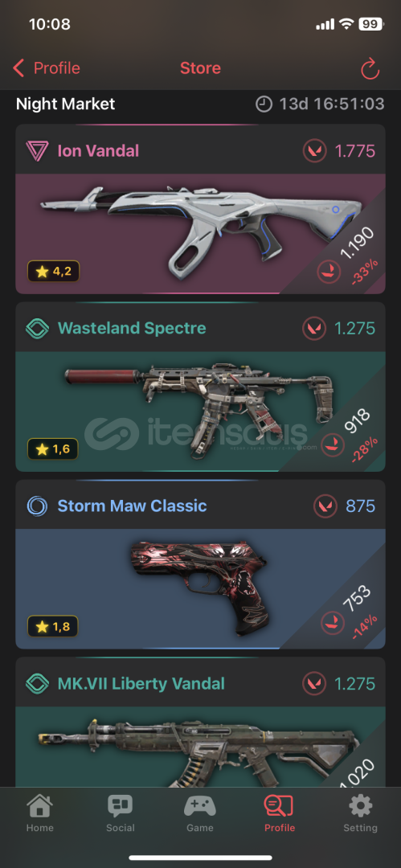The image size is (401, 868).
Task: Switch to the Social tab
Action: coord(121,813)
